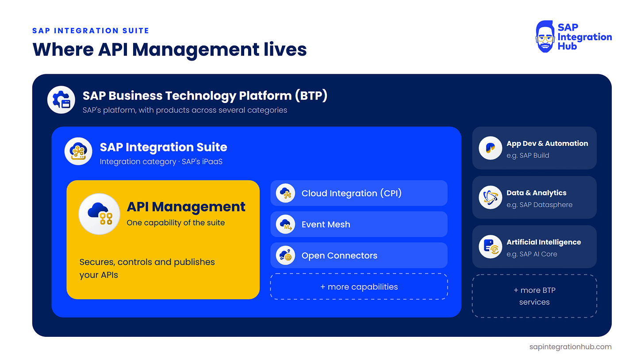Click the Data & Analytics icon
The image size is (644, 362).
pos(490,197)
